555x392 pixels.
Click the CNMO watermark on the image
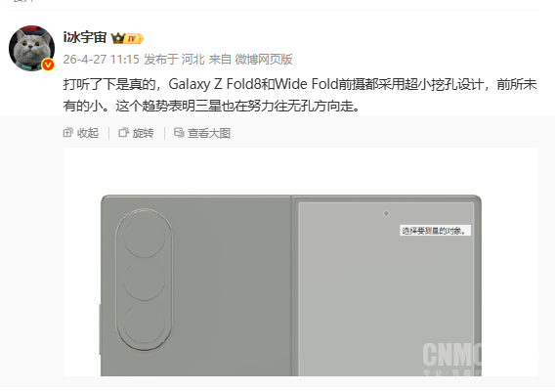click(x=452, y=355)
